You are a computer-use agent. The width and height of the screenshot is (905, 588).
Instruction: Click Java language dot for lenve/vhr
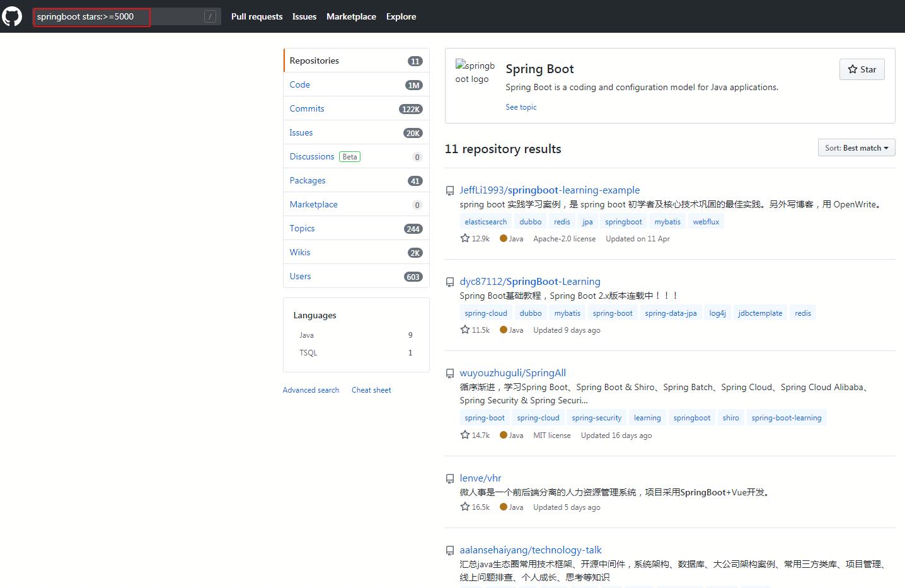504,507
